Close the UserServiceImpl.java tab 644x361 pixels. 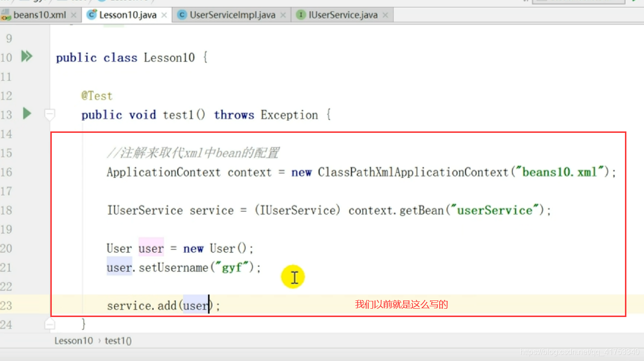tap(283, 15)
